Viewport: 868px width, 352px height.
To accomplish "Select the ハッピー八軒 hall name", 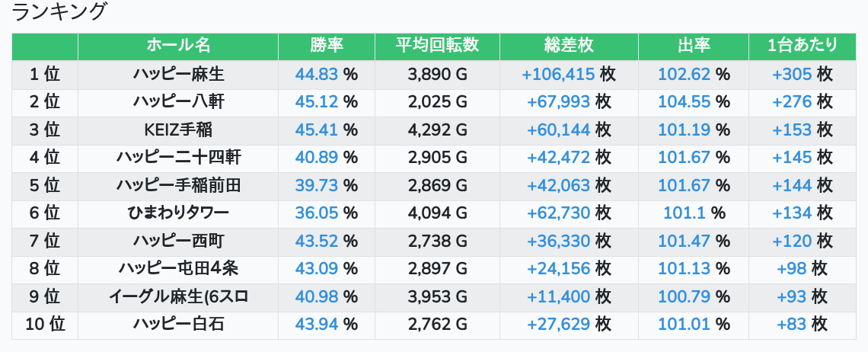I will pyautogui.click(x=178, y=102).
